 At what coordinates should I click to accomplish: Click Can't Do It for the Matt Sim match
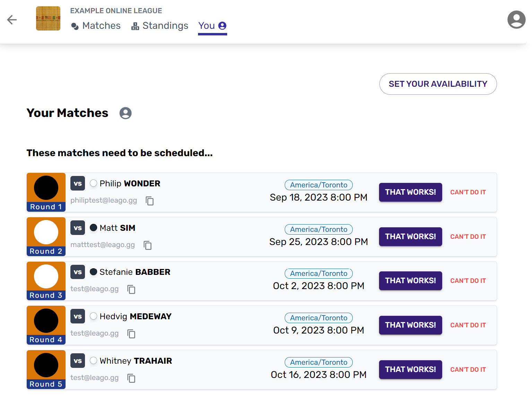pyautogui.click(x=468, y=237)
